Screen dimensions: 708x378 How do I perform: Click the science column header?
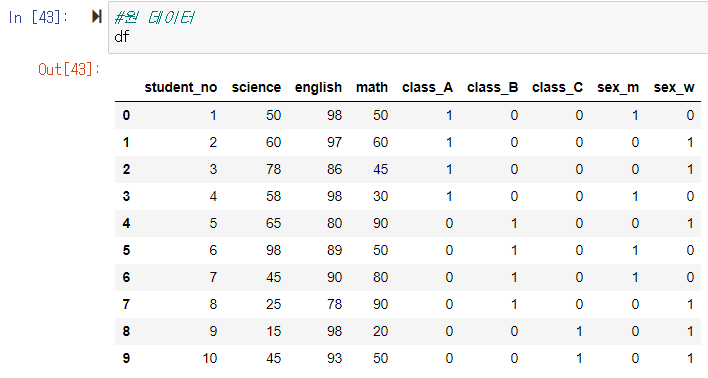(256, 88)
